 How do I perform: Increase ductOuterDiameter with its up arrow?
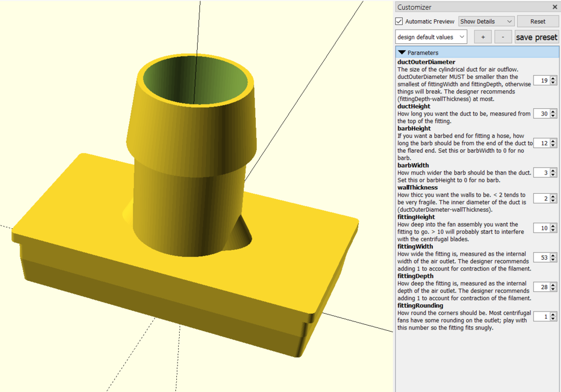[x=552, y=78]
